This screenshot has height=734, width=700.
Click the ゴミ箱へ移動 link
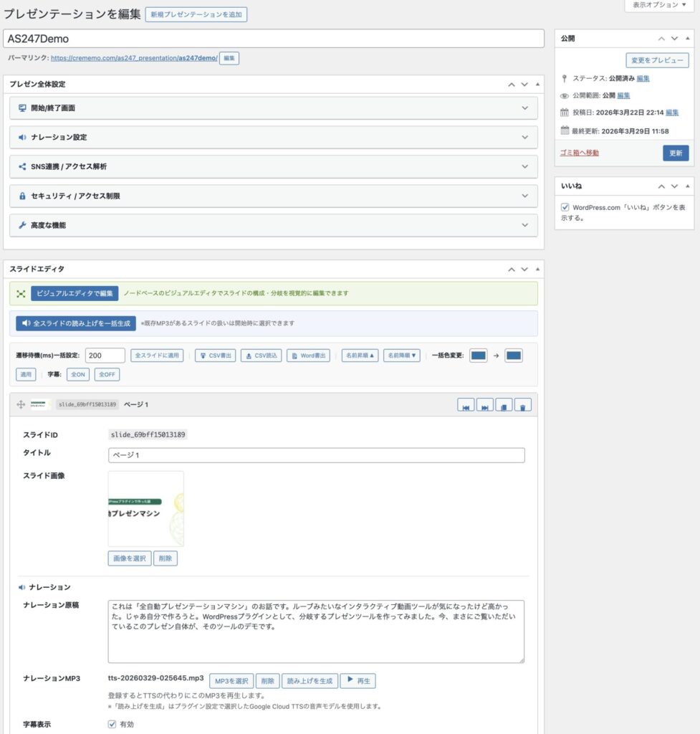579,153
